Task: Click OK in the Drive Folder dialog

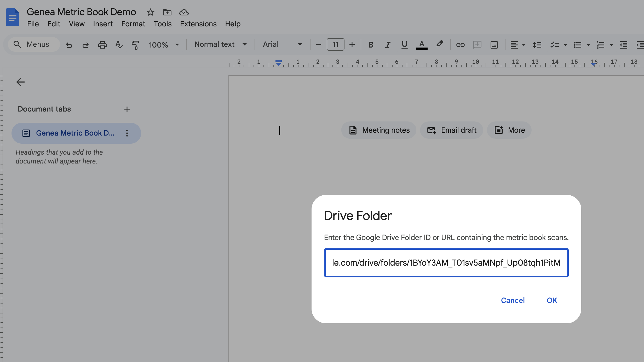Action: click(x=551, y=300)
